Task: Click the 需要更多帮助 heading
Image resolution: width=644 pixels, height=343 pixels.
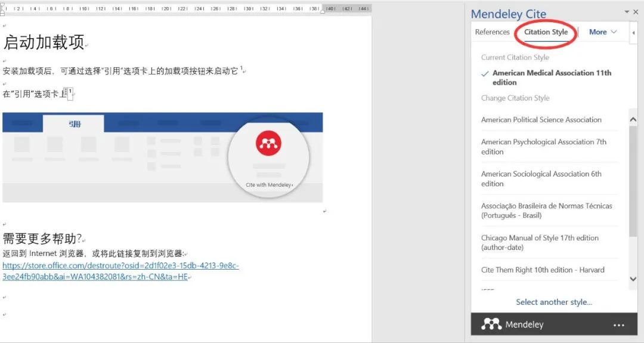Action: click(x=42, y=238)
